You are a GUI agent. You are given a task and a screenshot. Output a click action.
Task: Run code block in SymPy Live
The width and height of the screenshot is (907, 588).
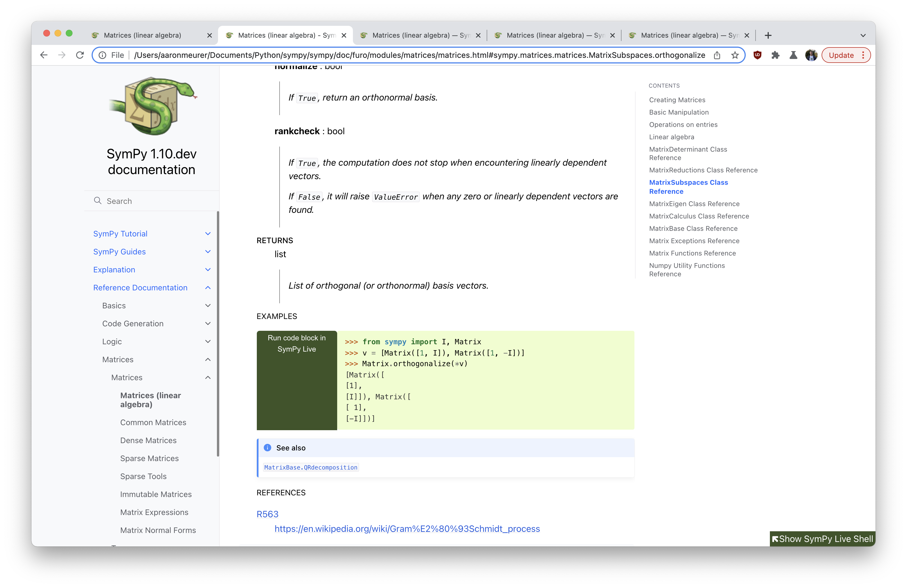[x=297, y=343]
